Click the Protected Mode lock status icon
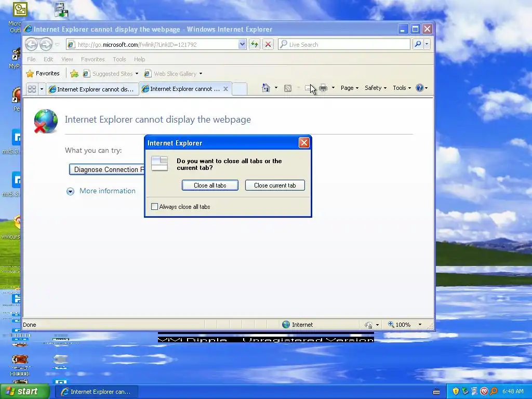The image size is (532, 399). (368, 325)
